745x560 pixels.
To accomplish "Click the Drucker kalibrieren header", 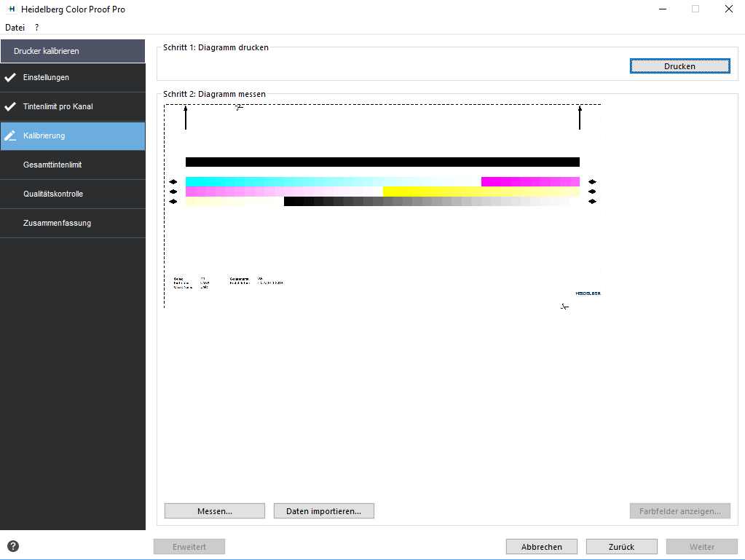I will point(73,51).
